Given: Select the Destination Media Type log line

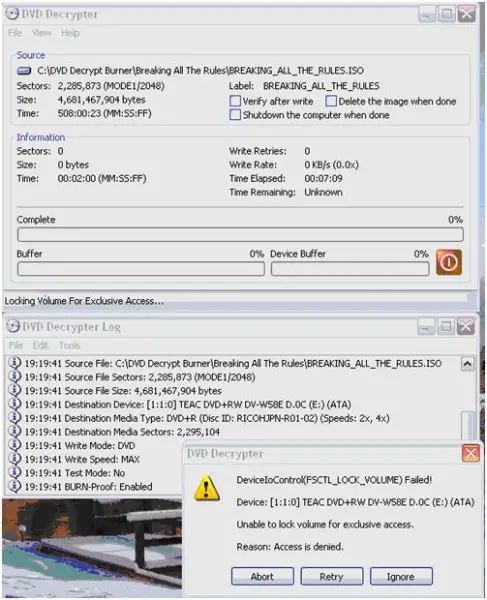Looking at the screenshot, I should click(x=207, y=418).
